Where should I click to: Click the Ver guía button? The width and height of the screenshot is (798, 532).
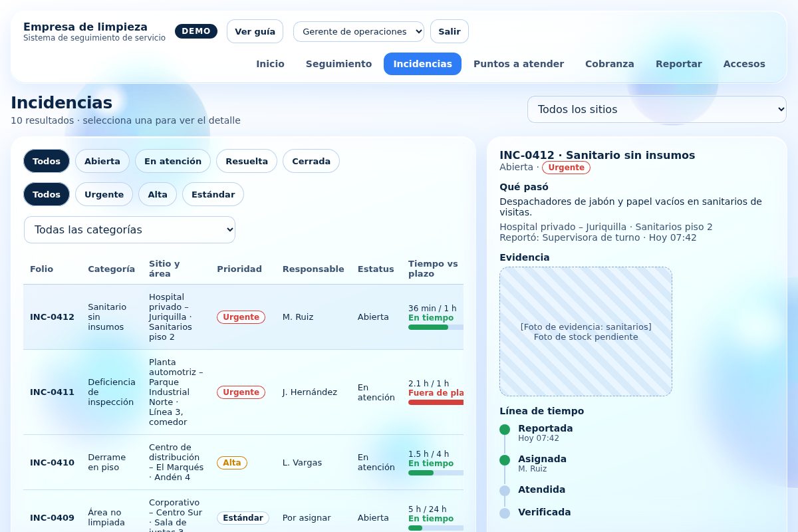click(255, 31)
